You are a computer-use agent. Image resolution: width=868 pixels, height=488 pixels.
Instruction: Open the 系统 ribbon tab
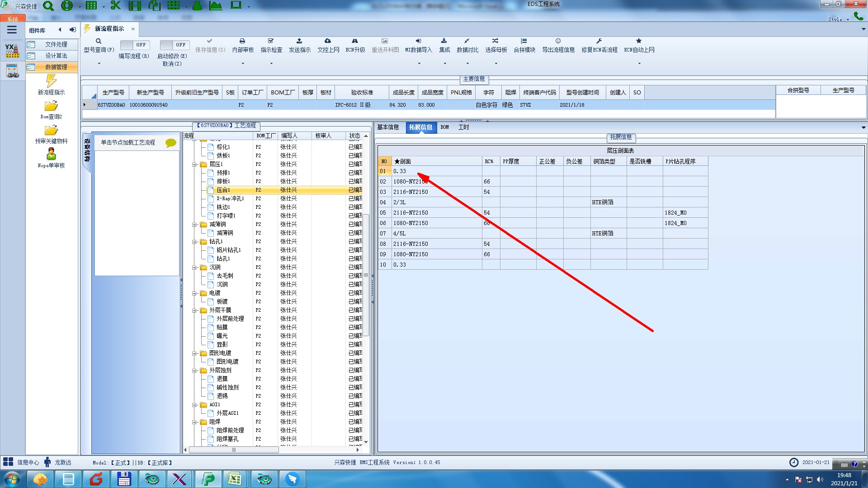coord(13,19)
